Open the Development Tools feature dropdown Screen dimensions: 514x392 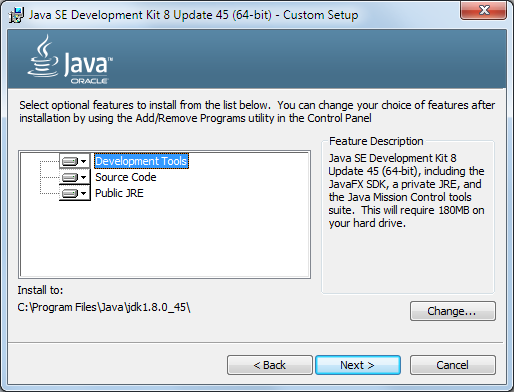(75, 161)
